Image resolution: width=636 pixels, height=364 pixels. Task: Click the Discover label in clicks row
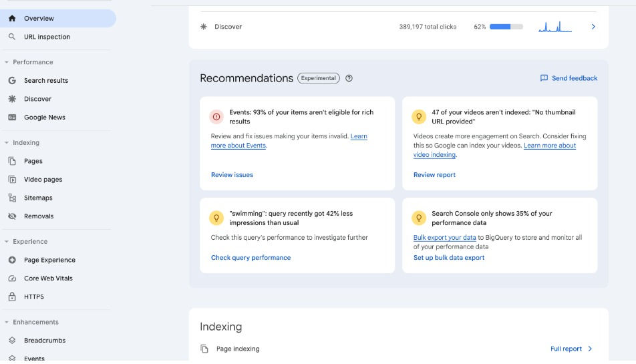(228, 27)
